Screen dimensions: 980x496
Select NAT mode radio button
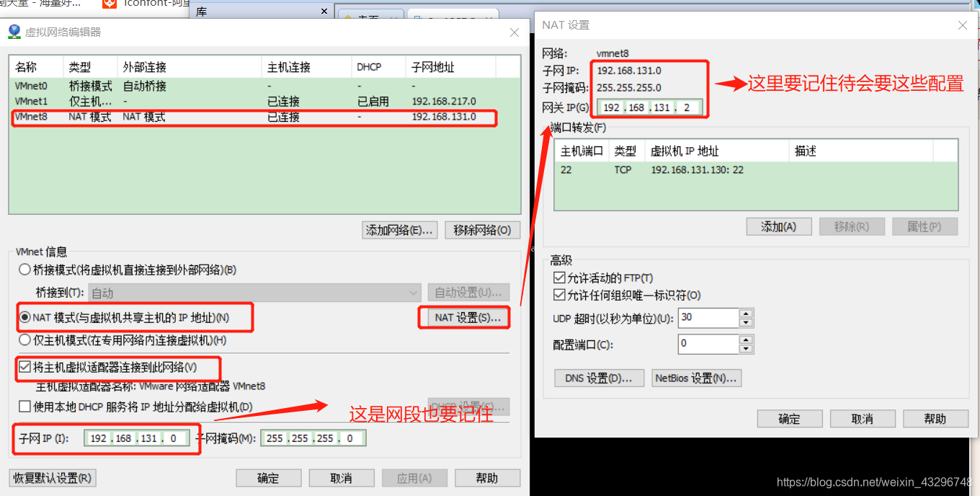point(25,317)
